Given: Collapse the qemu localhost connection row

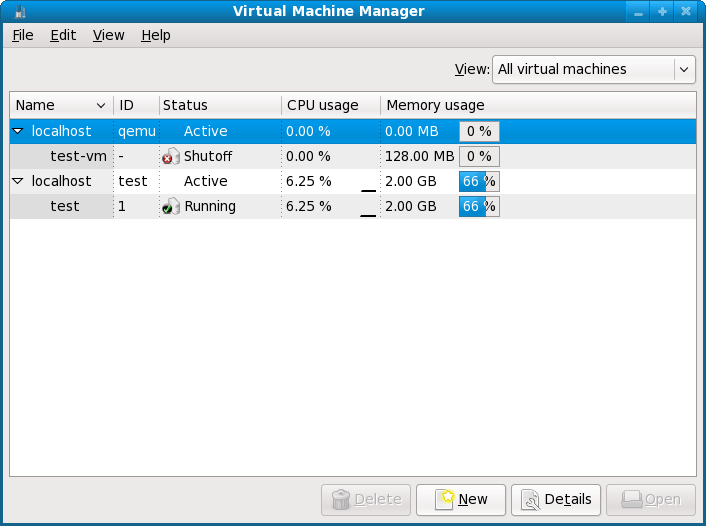Looking at the screenshot, I should point(18,131).
